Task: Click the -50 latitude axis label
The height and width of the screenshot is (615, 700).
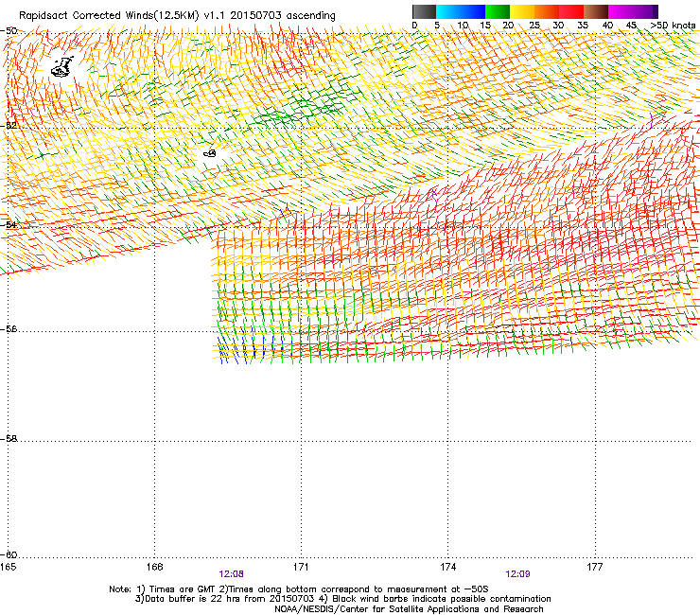Action: [9, 31]
